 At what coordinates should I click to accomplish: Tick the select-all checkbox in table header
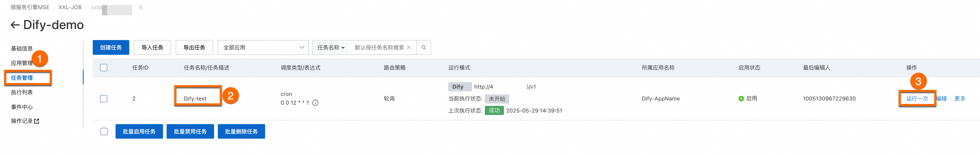click(104, 68)
